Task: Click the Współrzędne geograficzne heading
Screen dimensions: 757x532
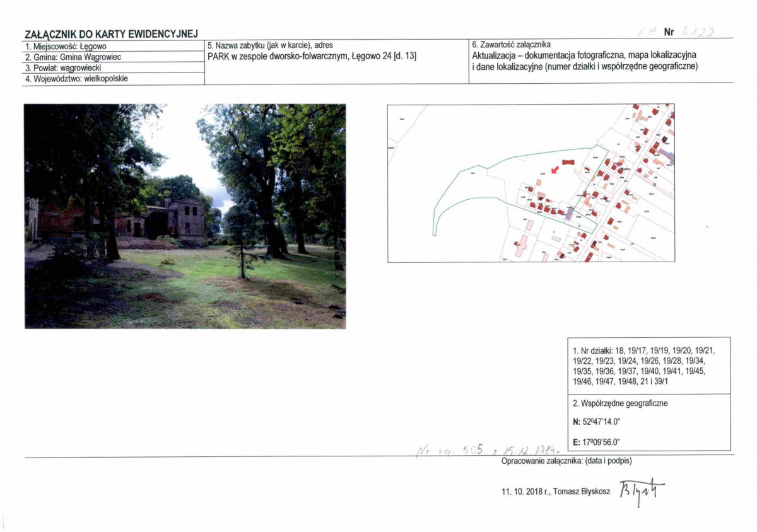Action: click(x=620, y=403)
